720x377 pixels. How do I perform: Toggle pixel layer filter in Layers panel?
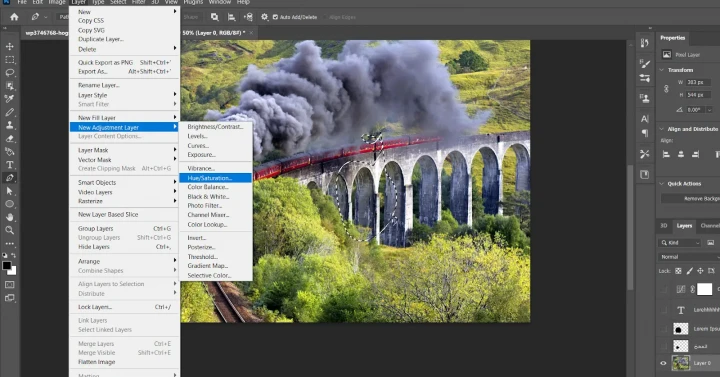click(x=710, y=242)
